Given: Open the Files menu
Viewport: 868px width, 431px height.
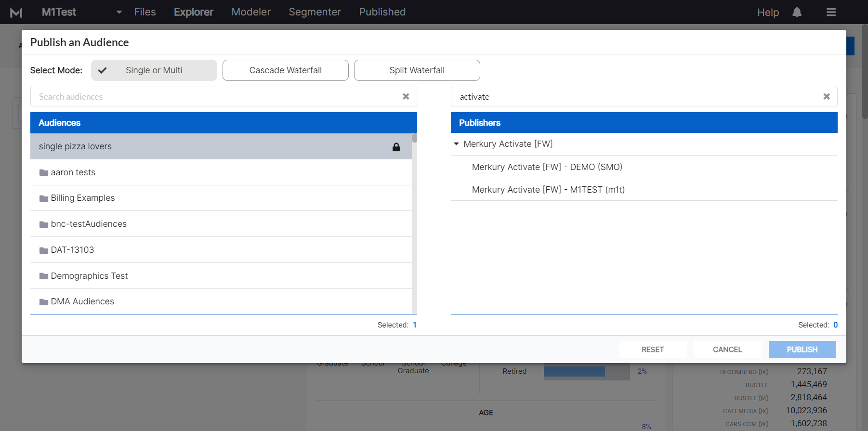Looking at the screenshot, I should coord(145,12).
